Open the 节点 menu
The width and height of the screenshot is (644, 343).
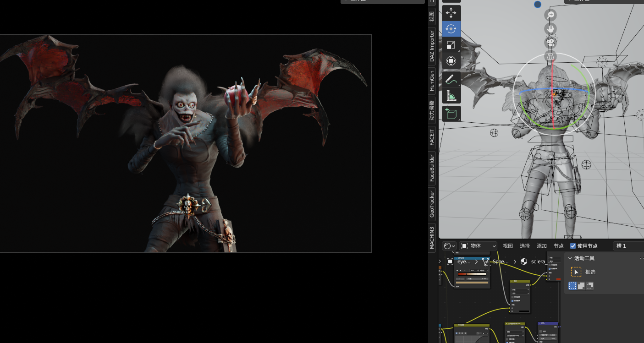point(559,245)
